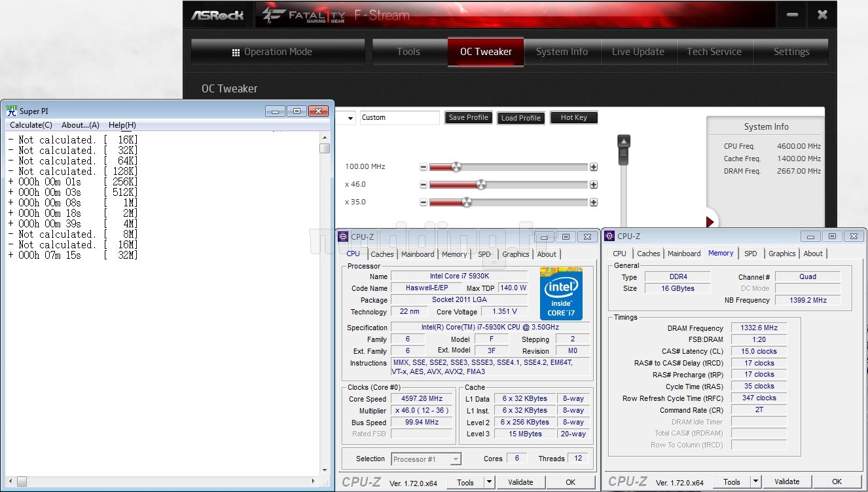Select the 32M result line in Super PI
868x492 pixels.
(73, 255)
